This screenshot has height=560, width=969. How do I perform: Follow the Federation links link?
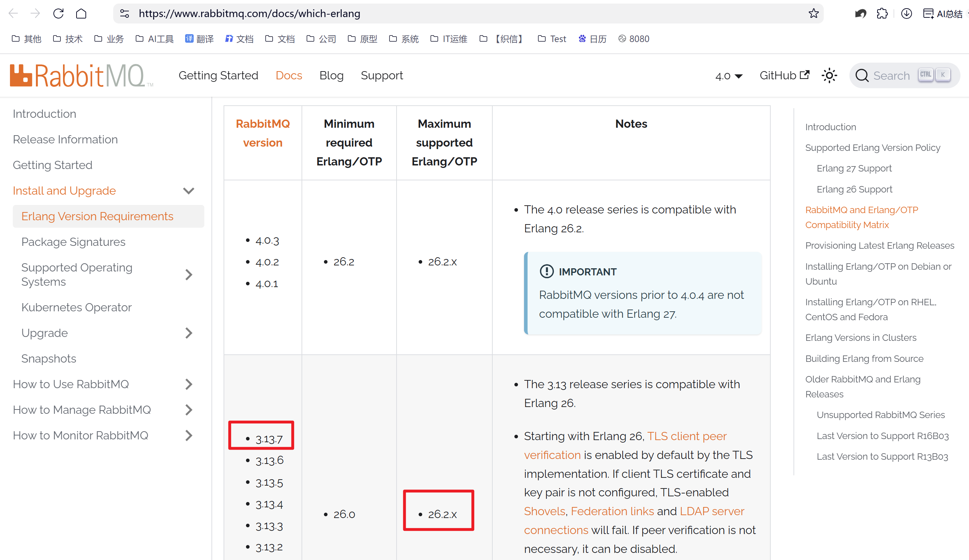pyautogui.click(x=612, y=511)
